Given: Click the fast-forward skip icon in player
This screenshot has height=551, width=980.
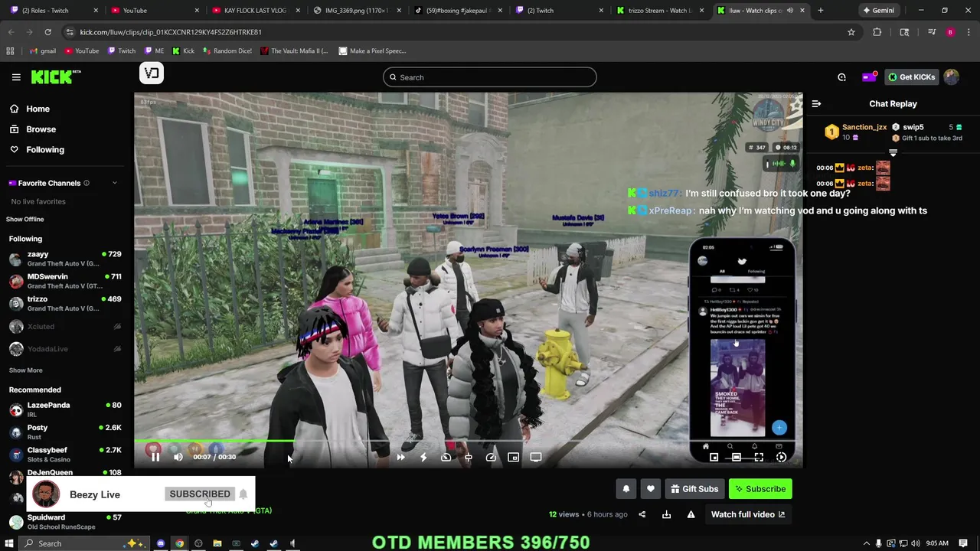Looking at the screenshot, I should [400, 457].
